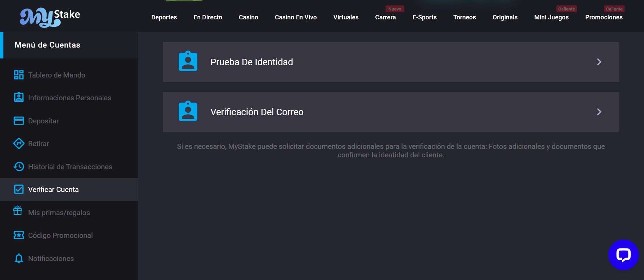Click the Código Promocional ticket icon
The height and width of the screenshot is (280, 644).
click(19, 235)
